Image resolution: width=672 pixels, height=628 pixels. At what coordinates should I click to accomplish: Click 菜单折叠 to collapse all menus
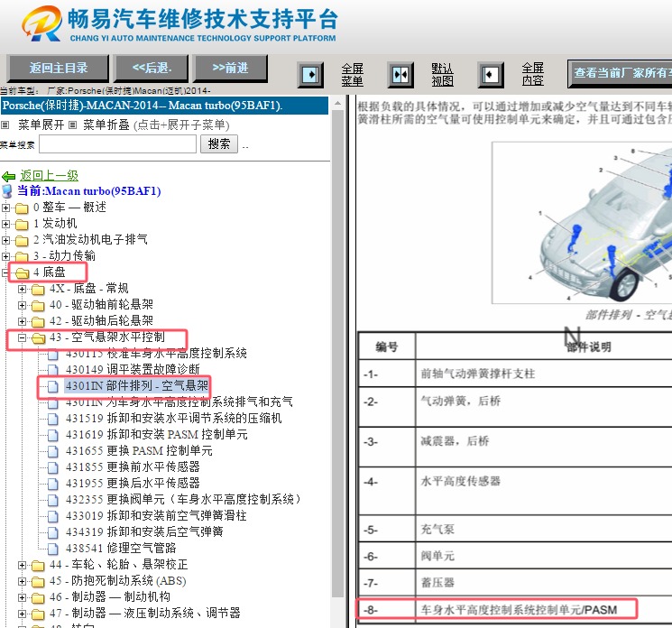[x=106, y=125]
